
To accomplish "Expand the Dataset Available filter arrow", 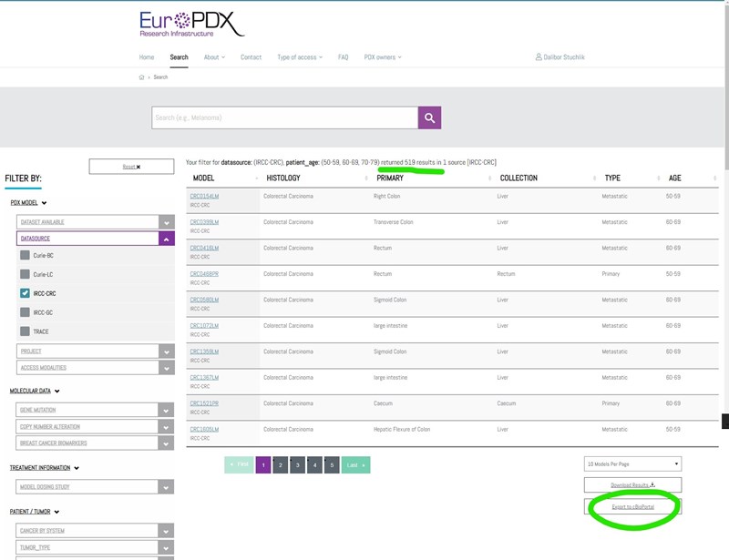I will (x=166, y=222).
